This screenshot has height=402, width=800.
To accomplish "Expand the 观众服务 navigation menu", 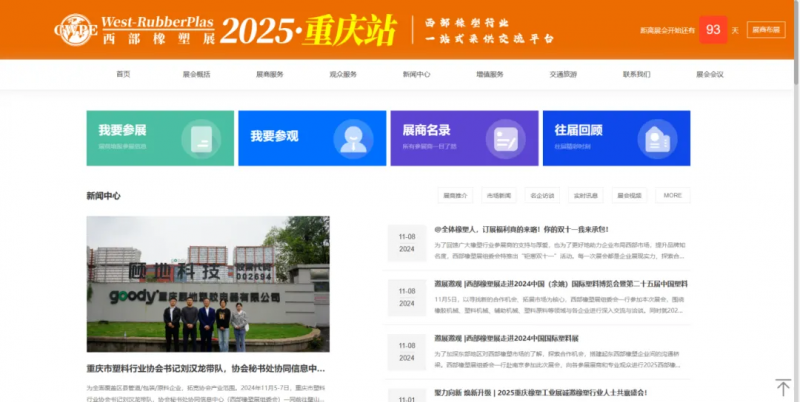I will pos(343,74).
